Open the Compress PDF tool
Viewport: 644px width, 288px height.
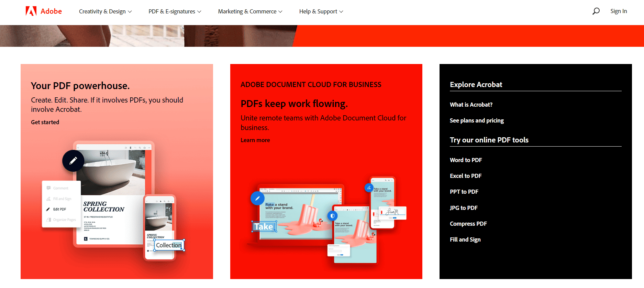click(468, 224)
